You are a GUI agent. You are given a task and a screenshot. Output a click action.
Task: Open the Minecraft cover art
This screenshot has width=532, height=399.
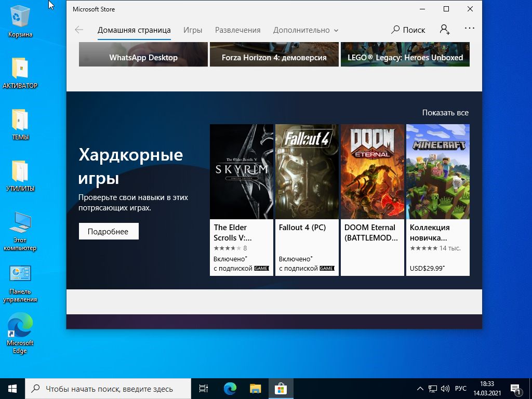[x=437, y=171]
